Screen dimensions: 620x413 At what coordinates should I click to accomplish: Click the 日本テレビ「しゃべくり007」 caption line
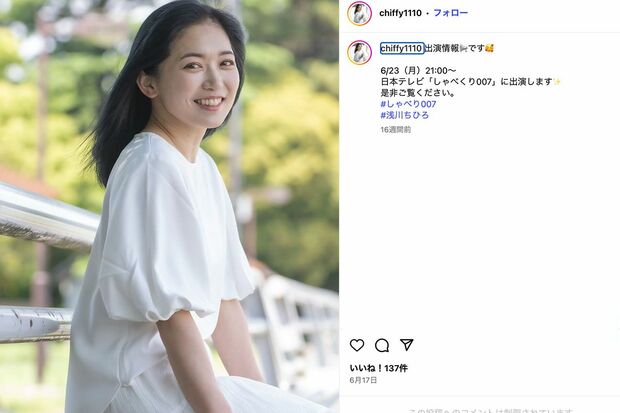pyautogui.click(x=471, y=82)
